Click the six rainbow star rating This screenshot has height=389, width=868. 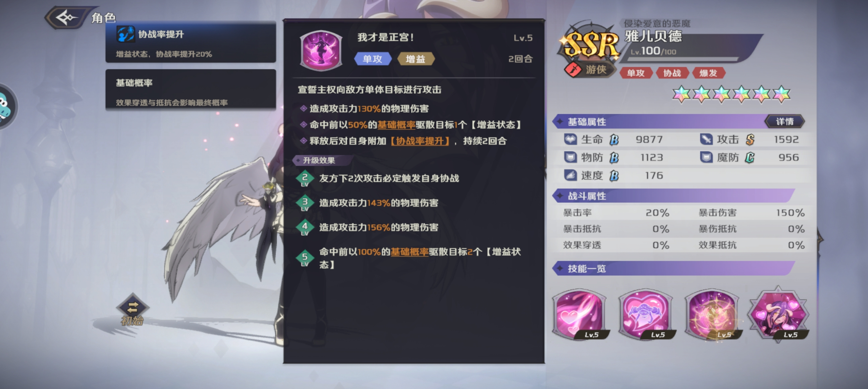pyautogui.click(x=731, y=94)
